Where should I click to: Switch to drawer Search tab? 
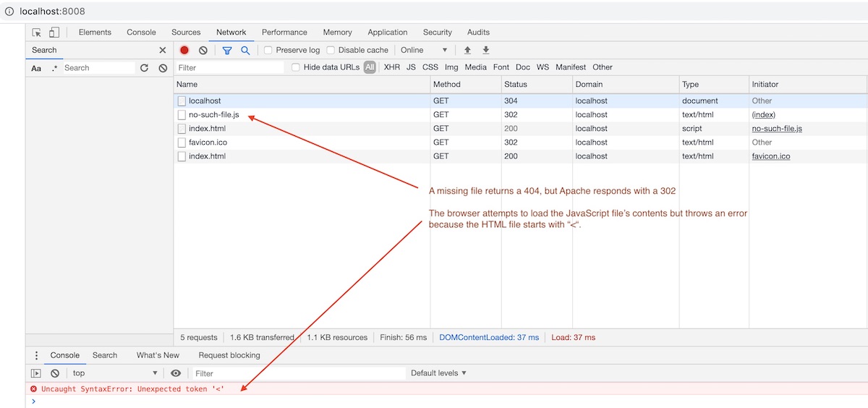tap(105, 355)
